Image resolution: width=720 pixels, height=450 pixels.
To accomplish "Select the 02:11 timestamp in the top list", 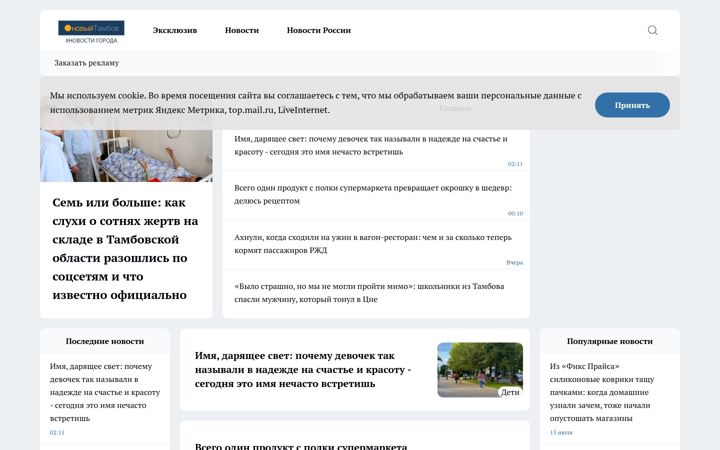I will [x=515, y=164].
